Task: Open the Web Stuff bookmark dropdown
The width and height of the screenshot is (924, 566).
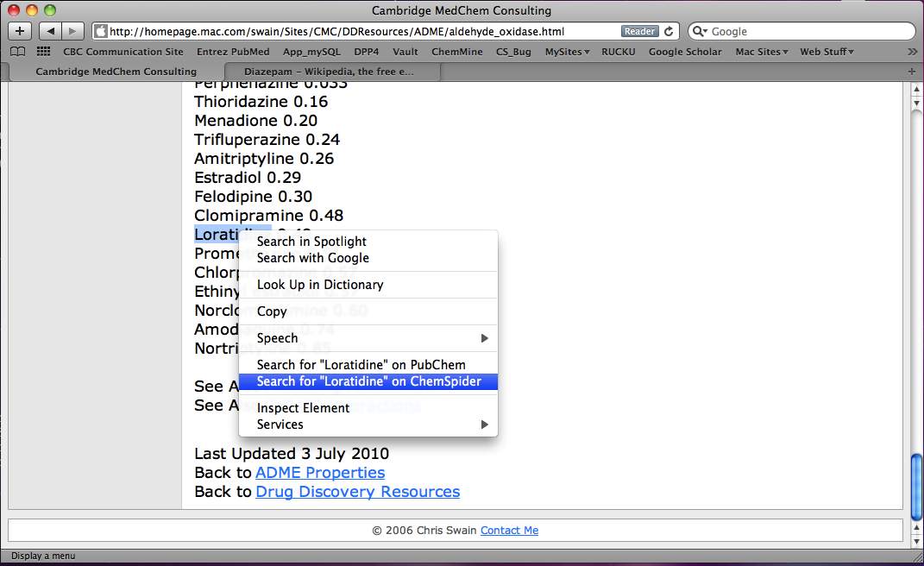Action: click(827, 52)
